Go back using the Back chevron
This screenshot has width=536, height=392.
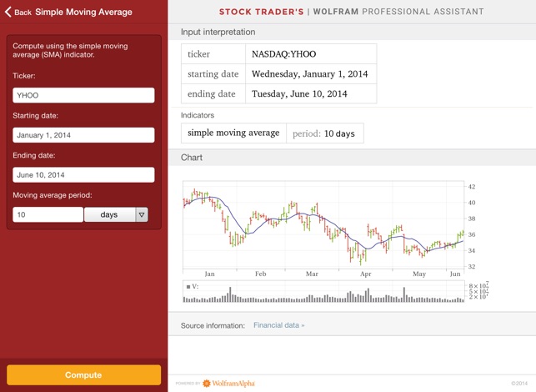point(18,12)
